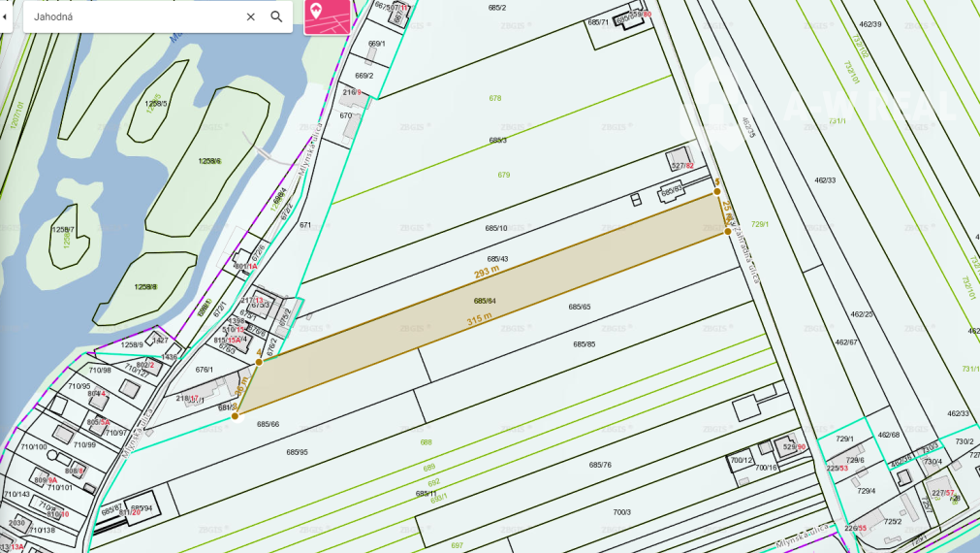Viewport: 980px width, 553px height.
Task: Click the 315 m measurement label
Action: [x=479, y=319]
